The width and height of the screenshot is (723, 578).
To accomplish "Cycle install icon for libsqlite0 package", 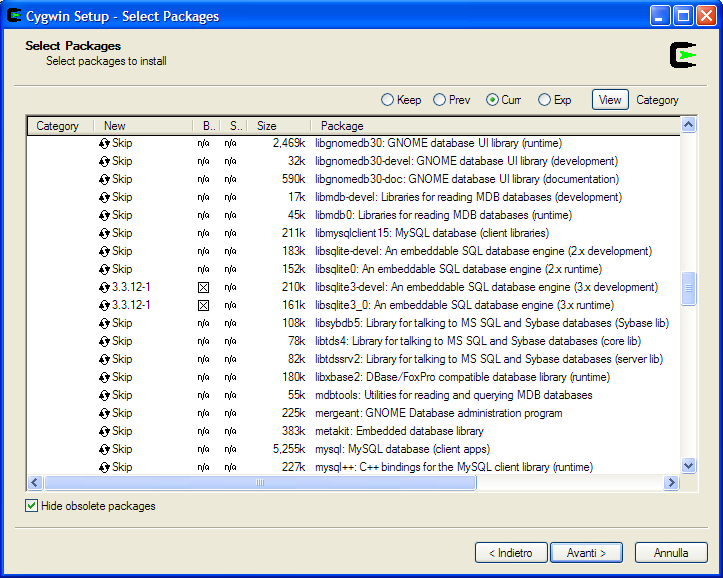I will [104, 269].
